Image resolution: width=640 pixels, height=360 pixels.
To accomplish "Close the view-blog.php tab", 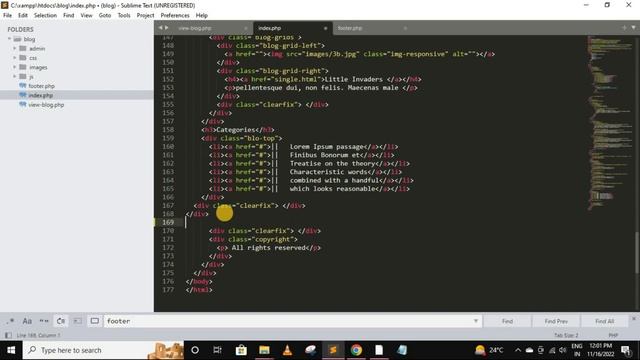I will click(x=246, y=28).
